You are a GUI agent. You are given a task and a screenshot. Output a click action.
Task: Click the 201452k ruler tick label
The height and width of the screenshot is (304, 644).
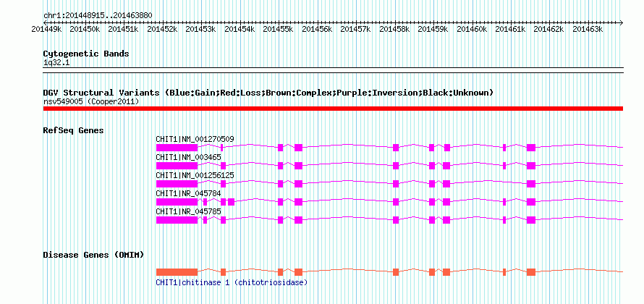click(162, 29)
